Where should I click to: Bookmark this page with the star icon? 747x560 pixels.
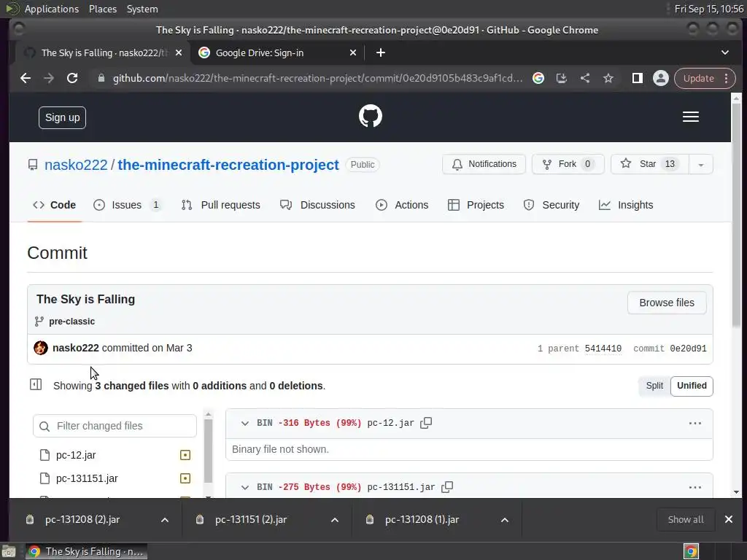pyautogui.click(x=608, y=78)
